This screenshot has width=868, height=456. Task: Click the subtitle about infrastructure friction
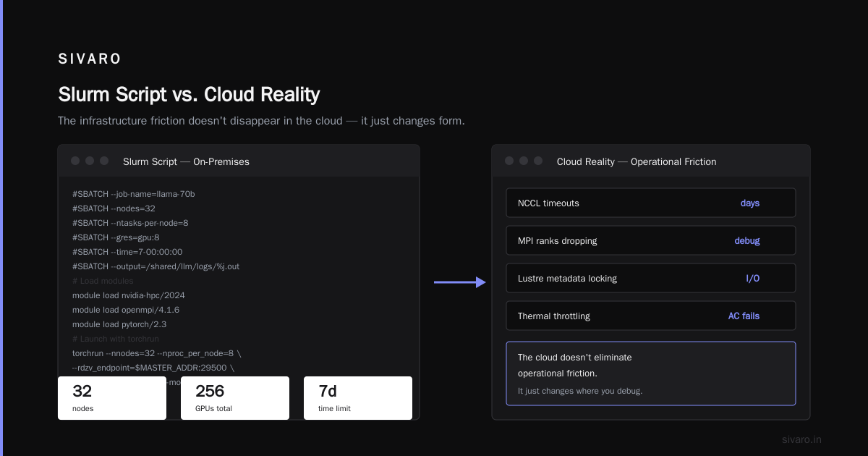pyautogui.click(x=261, y=120)
